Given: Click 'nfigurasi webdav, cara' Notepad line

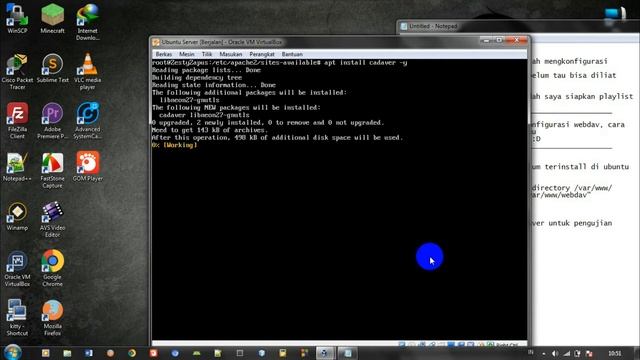Looking at the screenshot, I should (x=578, y=125).
